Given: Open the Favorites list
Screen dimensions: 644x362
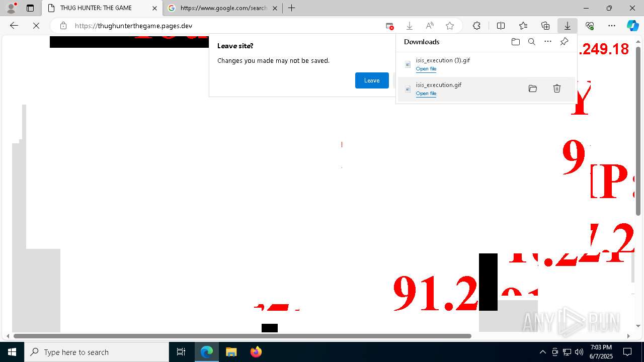Looking at the screenshot, I should point(523,26).
